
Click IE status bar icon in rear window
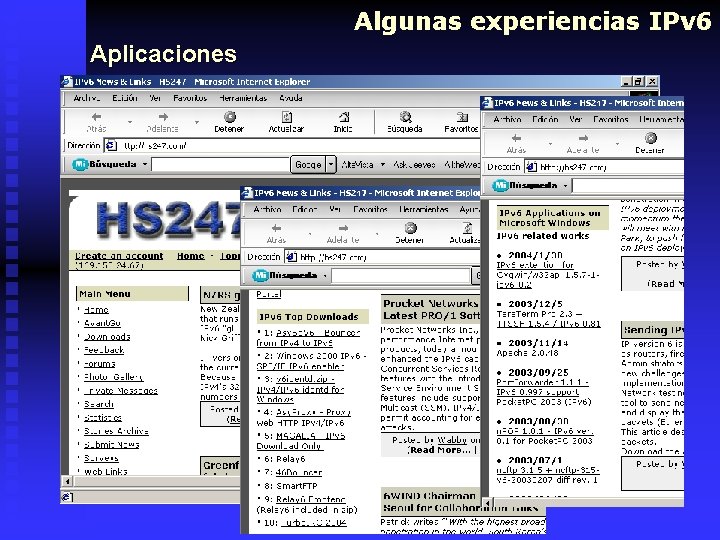pyautogui.click(x=67, y=497)
